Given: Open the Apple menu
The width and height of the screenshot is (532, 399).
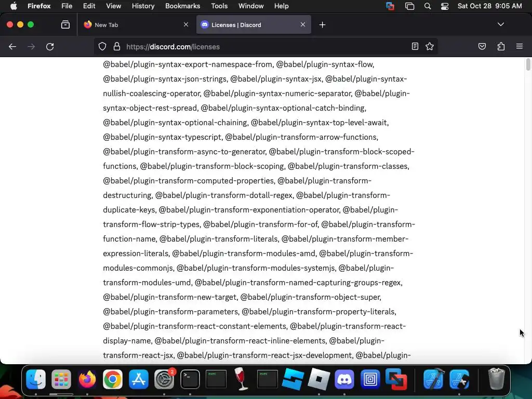Looking at the screenshot, I should coord(13,6).
